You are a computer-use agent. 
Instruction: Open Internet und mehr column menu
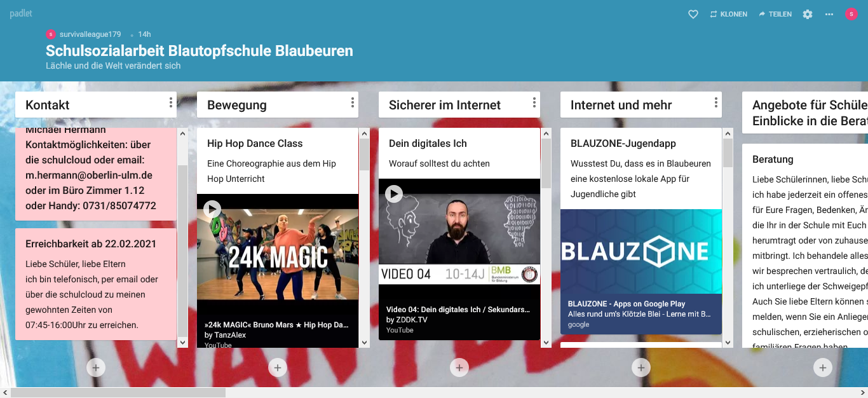[716, 103]
